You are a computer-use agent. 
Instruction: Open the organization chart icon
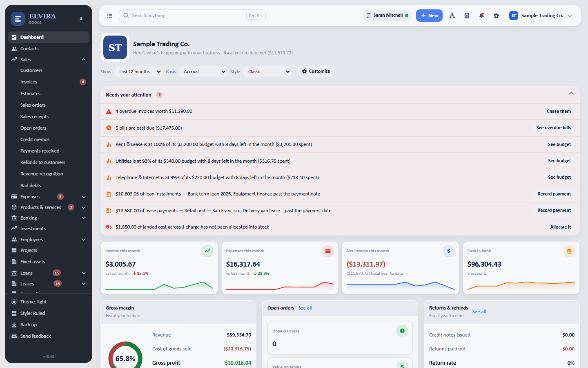pos(452,16)
